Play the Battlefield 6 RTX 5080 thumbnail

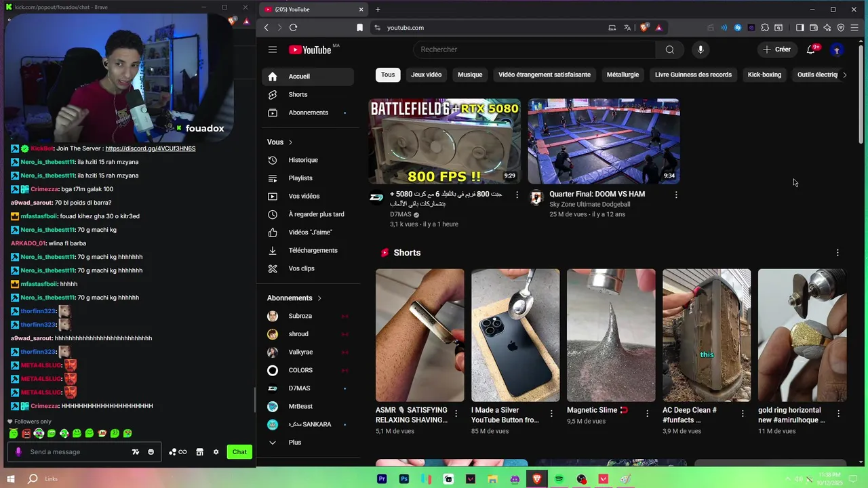[x=445, y=141]
